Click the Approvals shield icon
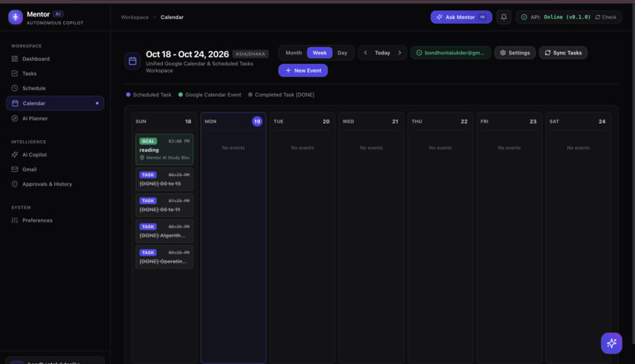Image resolution: width=635 pixels, height=364 pixels. [15, 184]
